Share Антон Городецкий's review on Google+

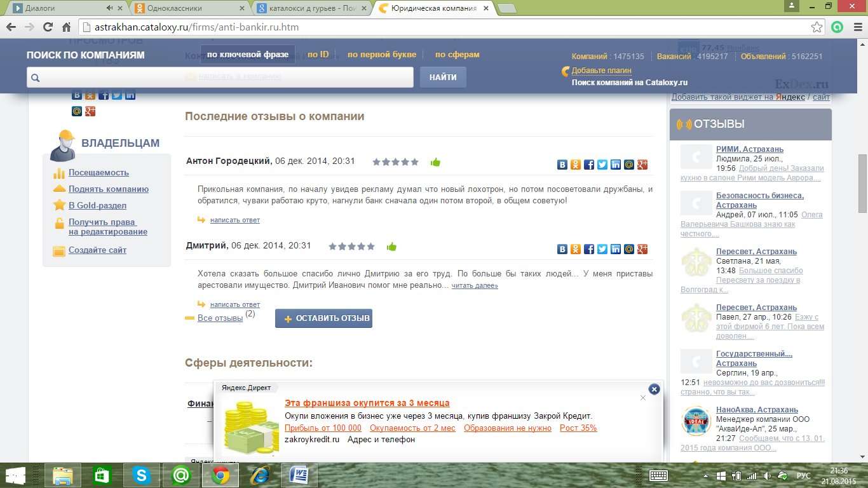(x=642, y=165)
